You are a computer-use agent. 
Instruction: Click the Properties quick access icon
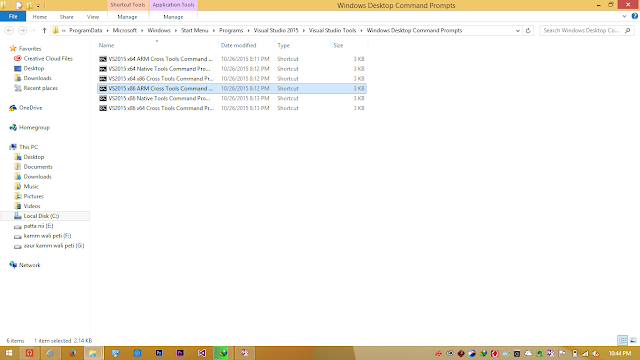point(19,5)
